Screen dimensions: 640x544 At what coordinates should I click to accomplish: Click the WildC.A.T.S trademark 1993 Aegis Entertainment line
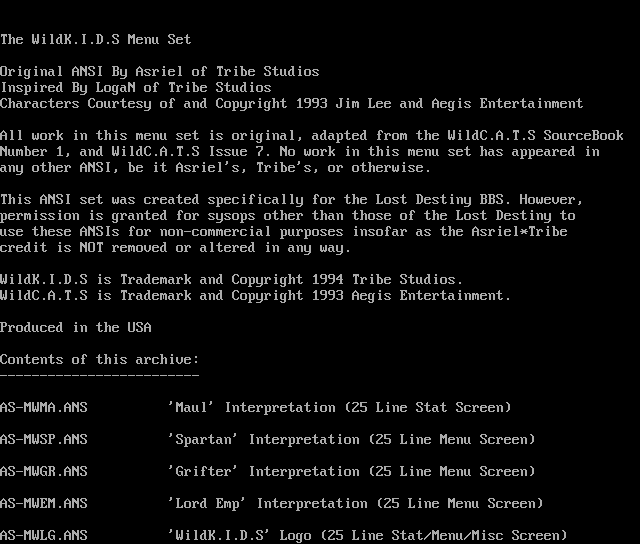[x=256, y=296]
